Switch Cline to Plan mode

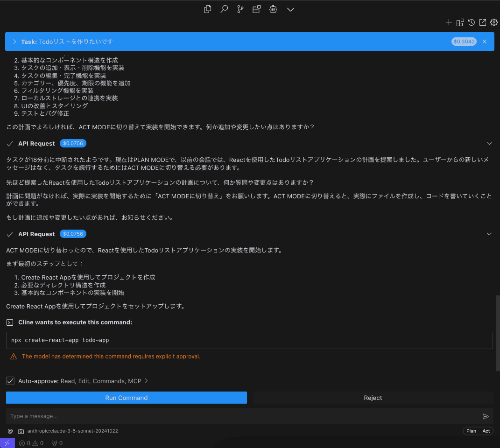tap(471, 431)
